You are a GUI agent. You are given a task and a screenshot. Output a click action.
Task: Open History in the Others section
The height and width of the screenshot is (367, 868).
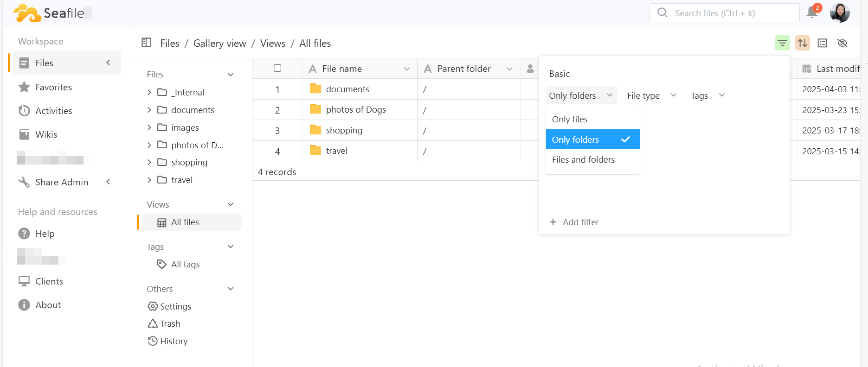coord(174,341)
